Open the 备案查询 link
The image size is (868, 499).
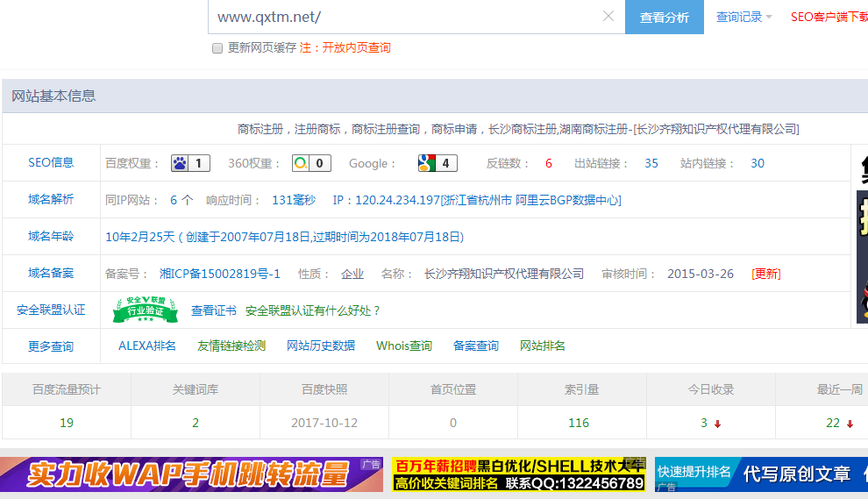[476, 346]
